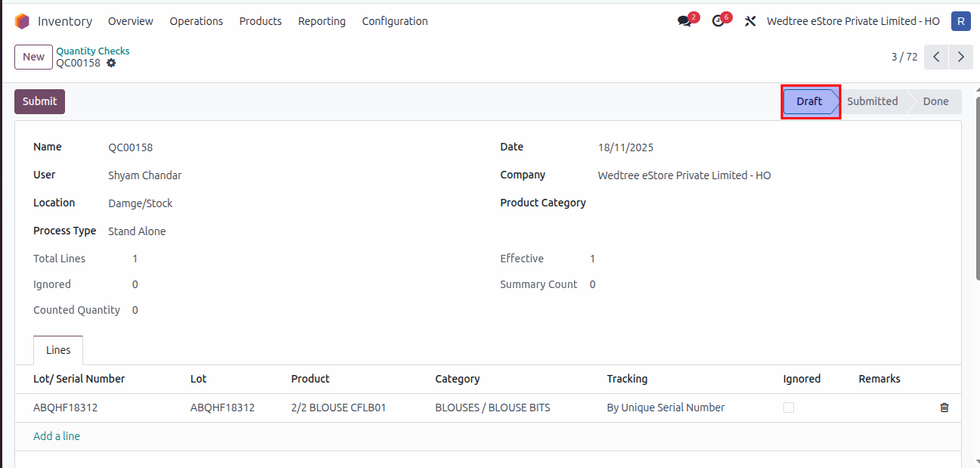Go to the previous record arrow

pos(936,57)
